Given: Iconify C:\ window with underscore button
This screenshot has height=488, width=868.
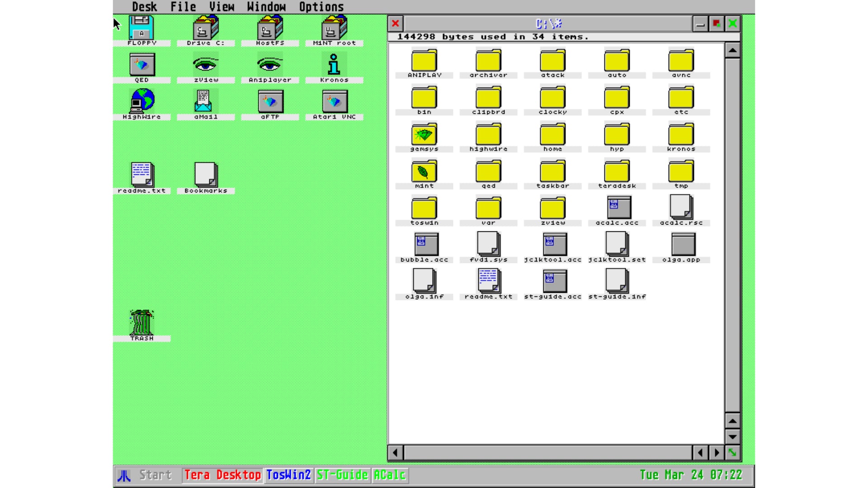Looking at the screenshot, I should [x=700, y=23].
